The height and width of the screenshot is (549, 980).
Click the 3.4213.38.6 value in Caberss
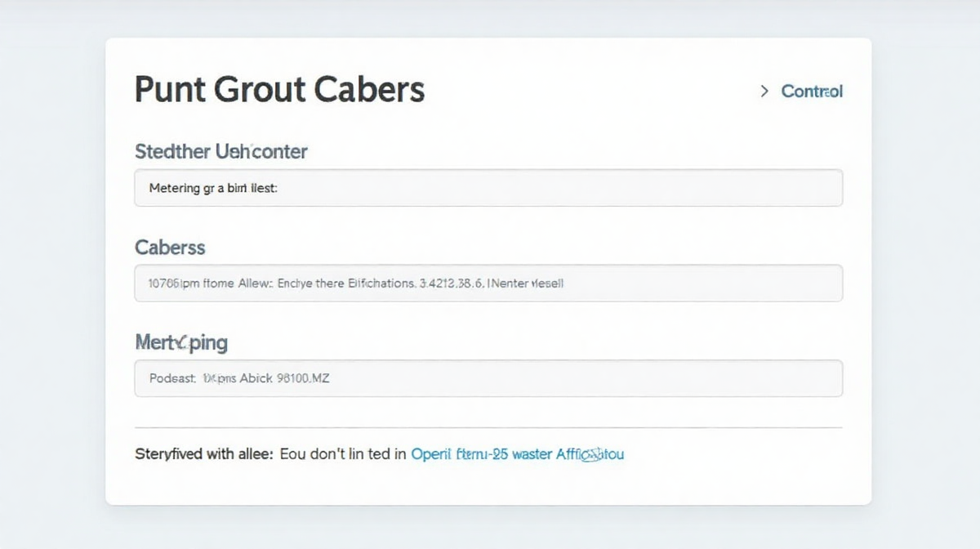click(x=452, y=283)
